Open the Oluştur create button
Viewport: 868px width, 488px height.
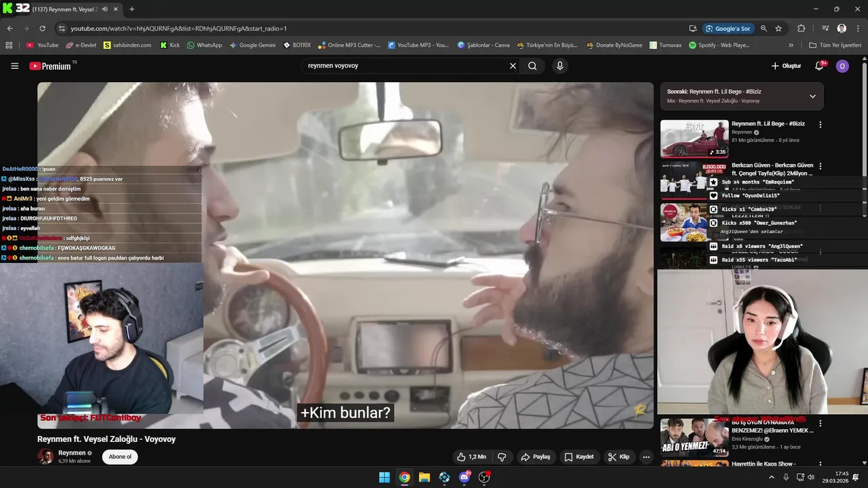[786, 66]
